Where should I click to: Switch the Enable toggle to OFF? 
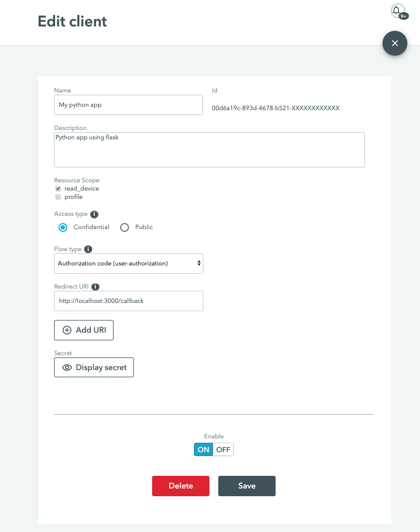pos(223,449)
